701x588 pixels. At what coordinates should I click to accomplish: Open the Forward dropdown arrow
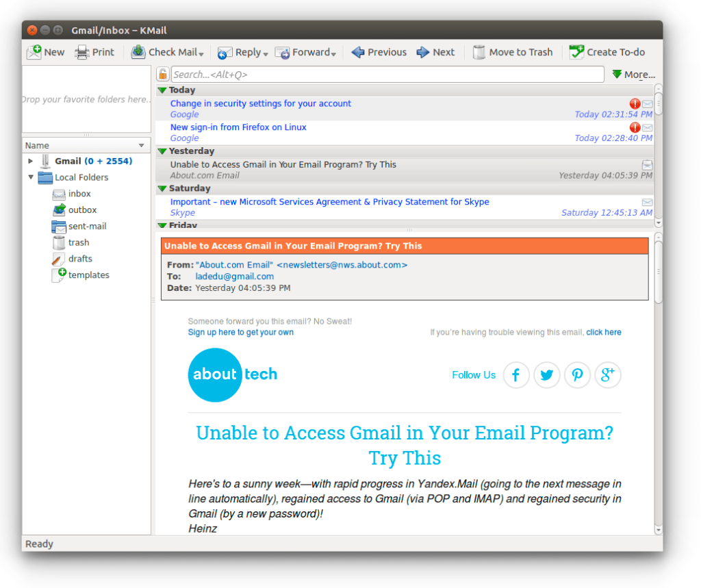(333, 54)
